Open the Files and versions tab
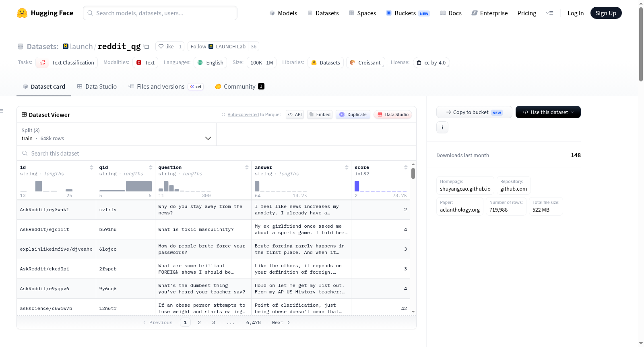644x347 pixels. coord(166,86)
